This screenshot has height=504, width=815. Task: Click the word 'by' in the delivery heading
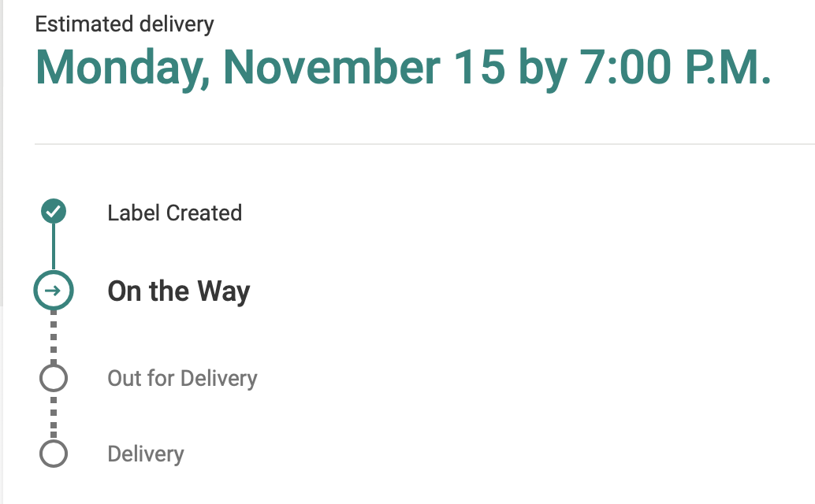pos(542,68)
